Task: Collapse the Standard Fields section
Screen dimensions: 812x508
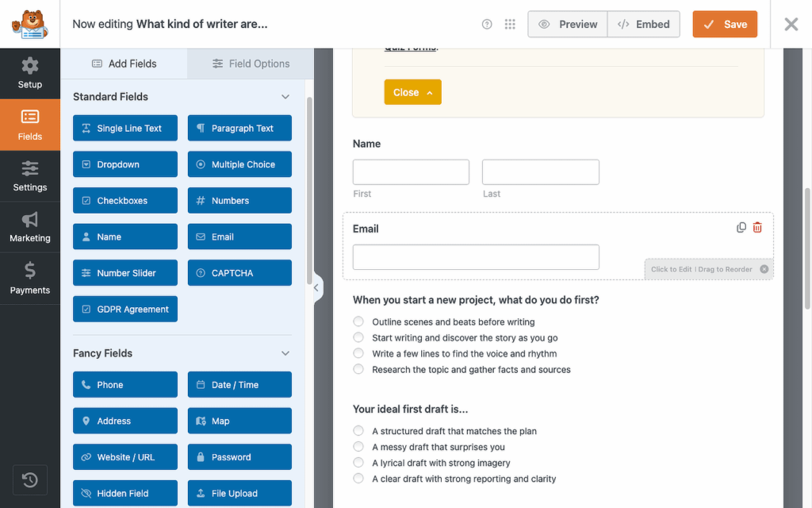Action: pyautogui.click(x=285, y=97)
